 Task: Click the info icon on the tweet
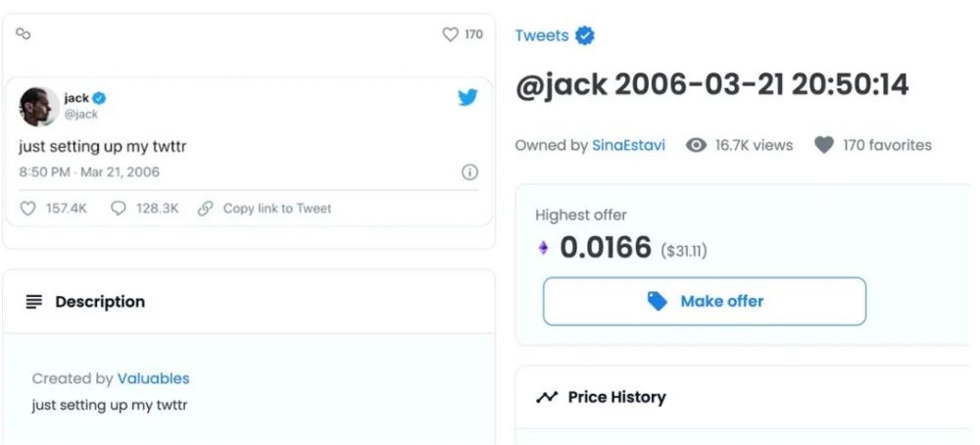(469, 173)
